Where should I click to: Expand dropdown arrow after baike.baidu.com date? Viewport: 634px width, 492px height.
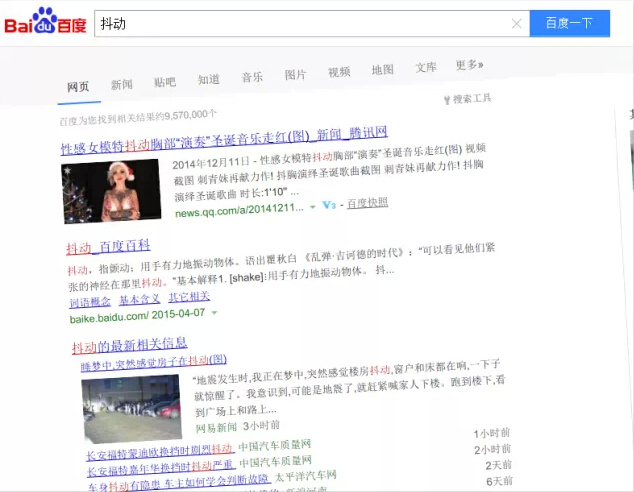pos(215,313)
